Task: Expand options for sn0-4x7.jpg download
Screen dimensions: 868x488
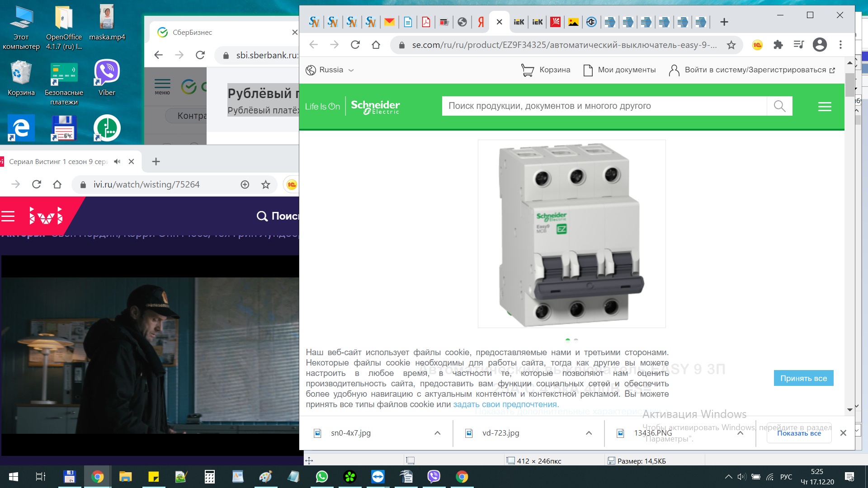Action: 437,433
